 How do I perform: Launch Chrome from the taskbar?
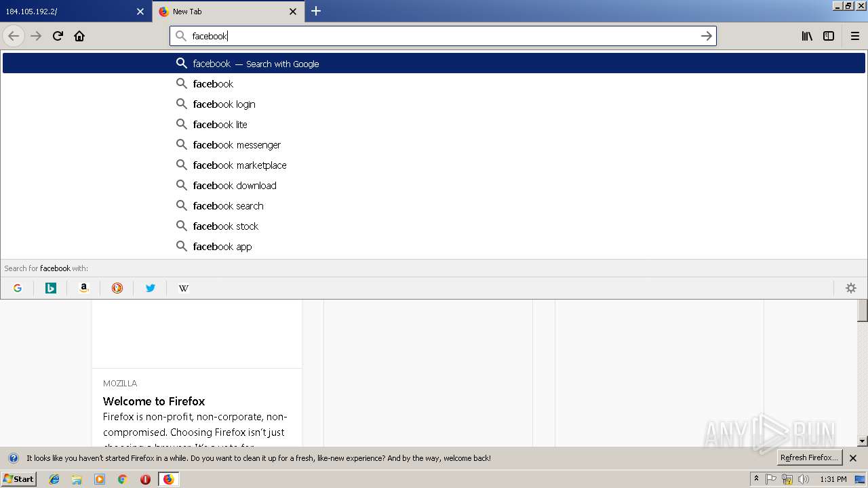(x=123, y=479)
